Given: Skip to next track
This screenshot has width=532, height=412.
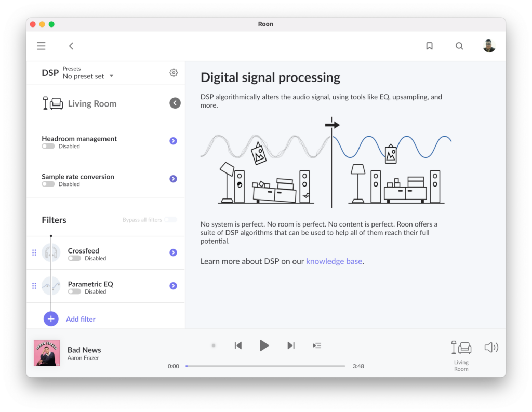Looking at the screenshot, I should point(291,345).
